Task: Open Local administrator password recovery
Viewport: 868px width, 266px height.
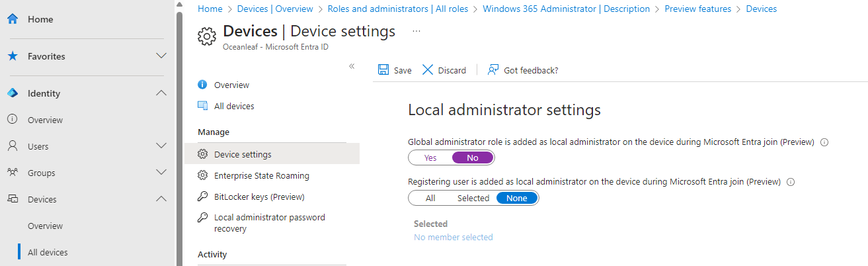Action: 270,223
